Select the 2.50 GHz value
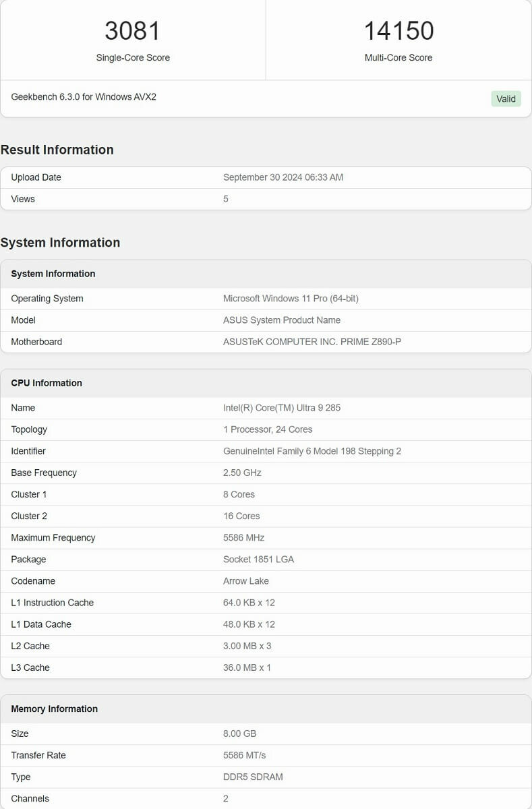 tap(242, 473)
